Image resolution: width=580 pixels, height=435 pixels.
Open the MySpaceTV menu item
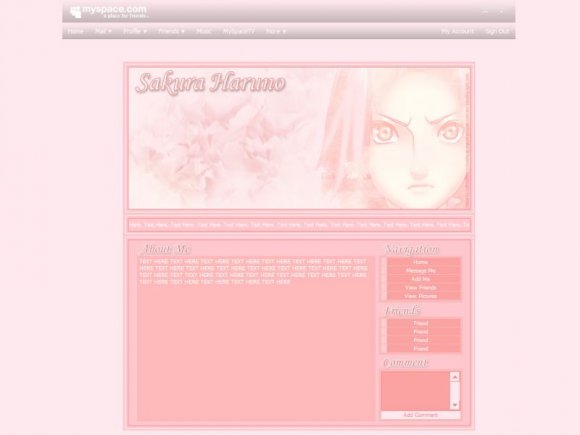239,31
